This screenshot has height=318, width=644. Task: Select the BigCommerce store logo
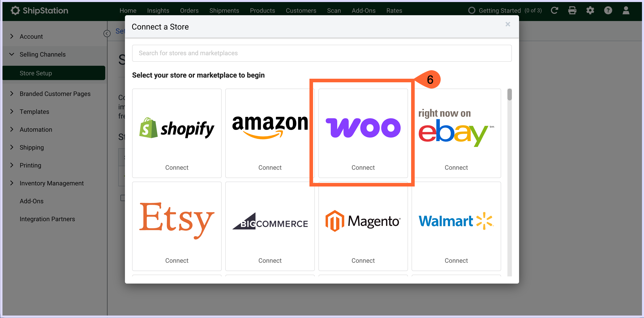270,221
